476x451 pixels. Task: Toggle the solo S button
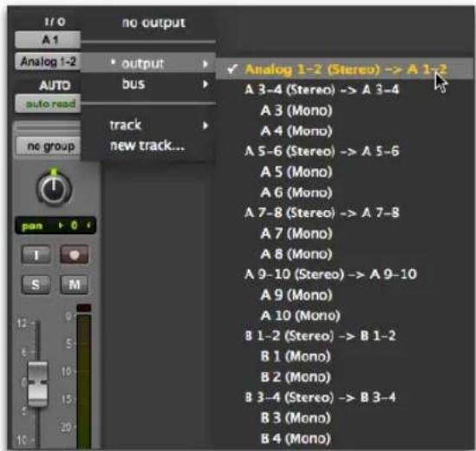pos(36,284)
